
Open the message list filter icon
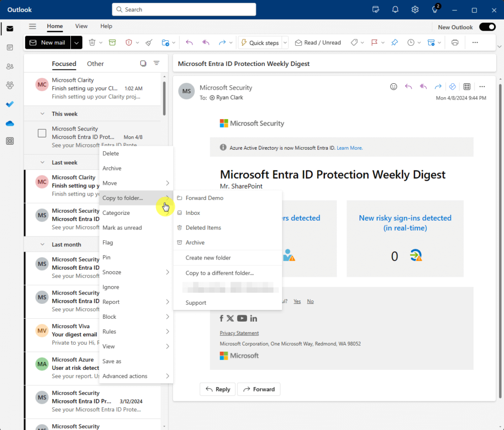[x=157, y=64]
